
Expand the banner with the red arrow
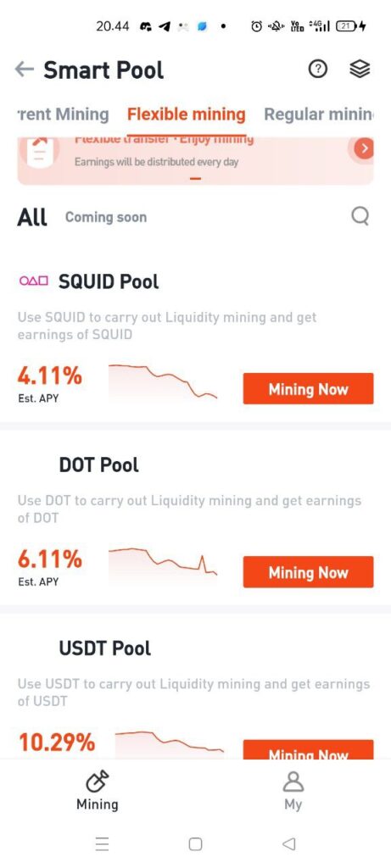pyautogui.click(x=364, y=148)
